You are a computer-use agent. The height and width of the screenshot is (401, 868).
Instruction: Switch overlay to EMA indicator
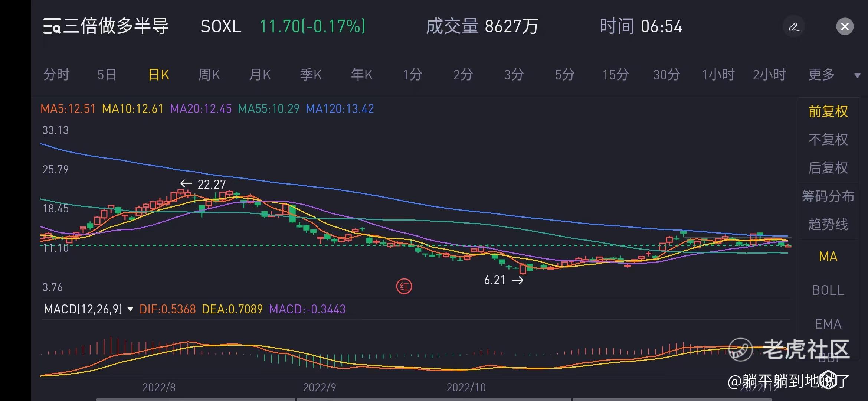tap(828, 324)
